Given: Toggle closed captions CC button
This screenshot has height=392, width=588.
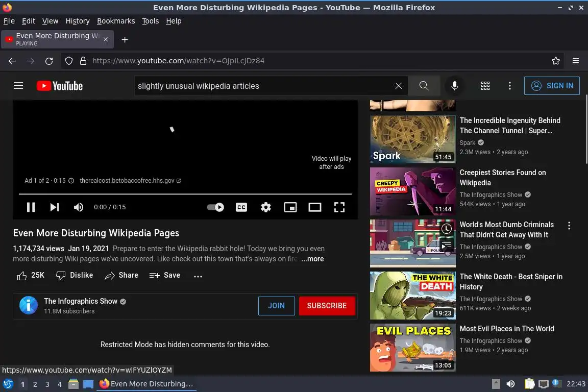Looking at the screenshot, I should [x=241, y=207].
